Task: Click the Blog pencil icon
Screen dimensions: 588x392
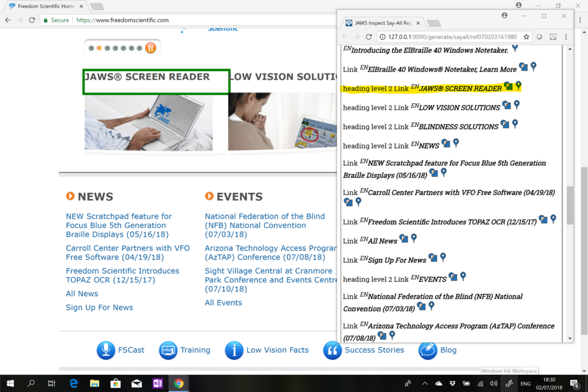Action: tap(427, 350)
